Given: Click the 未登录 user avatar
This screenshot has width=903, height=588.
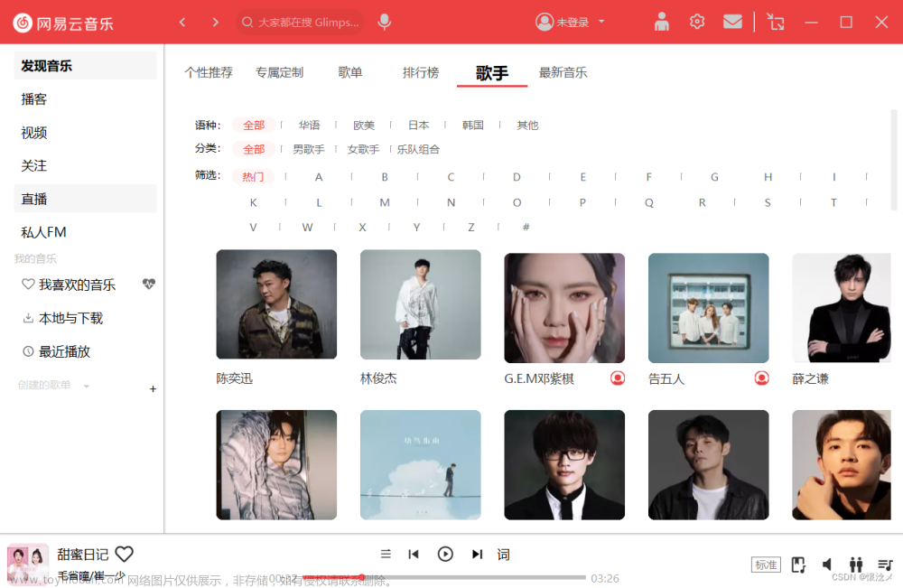Looking at the screenshot, I should 545,22.
